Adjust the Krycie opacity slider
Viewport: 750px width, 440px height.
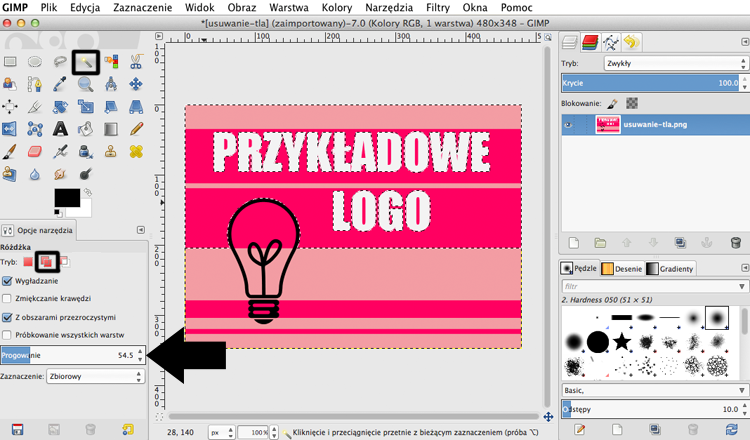tap(653, 83)
